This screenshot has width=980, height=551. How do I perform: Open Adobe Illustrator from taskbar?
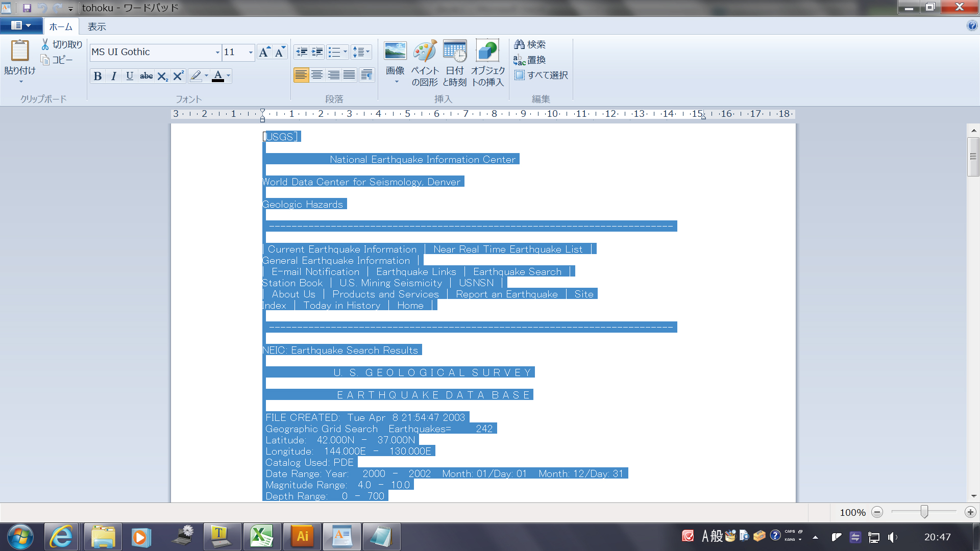[x=302, y=537]
